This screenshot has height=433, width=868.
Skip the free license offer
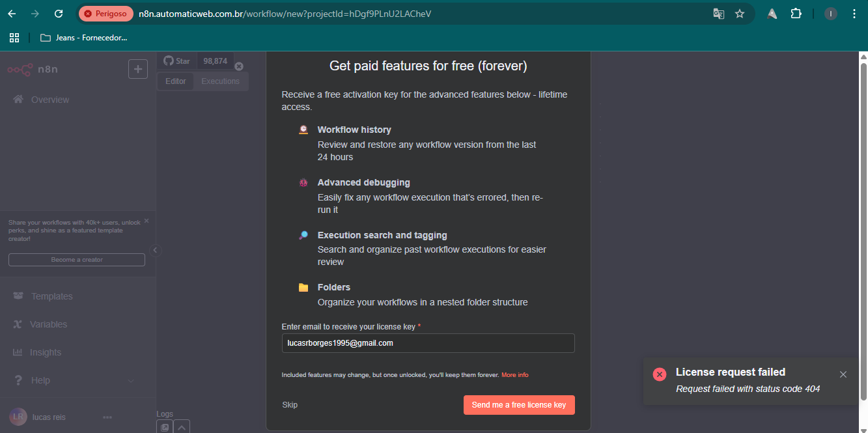click(x=290, y=405)
